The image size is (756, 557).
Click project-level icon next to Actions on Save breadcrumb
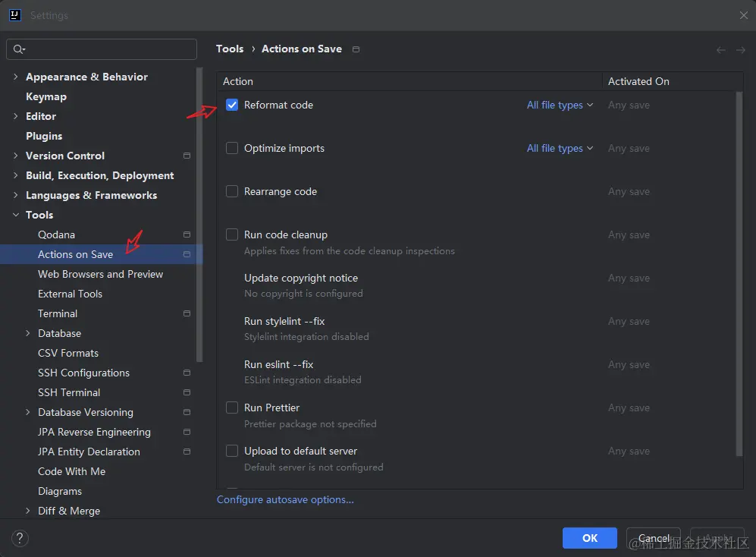(x=356, y=49)
